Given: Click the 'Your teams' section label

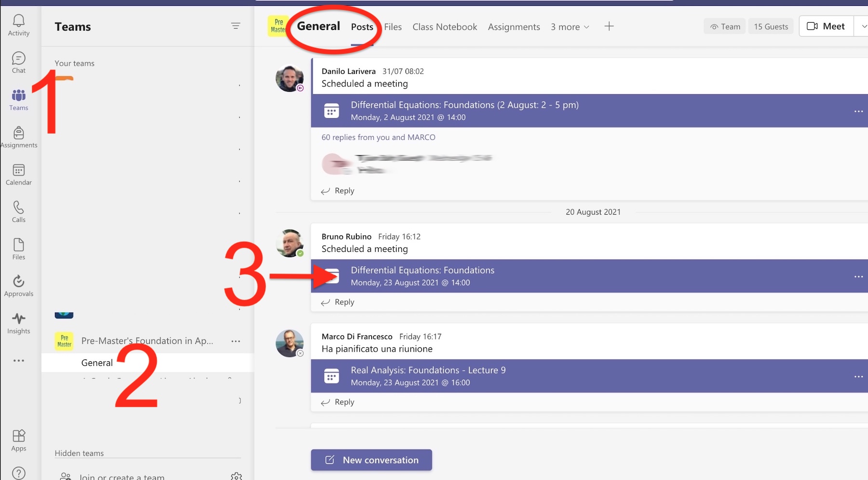Looking at the screenshot, I should pyautogui.click(x=74, y=63).
